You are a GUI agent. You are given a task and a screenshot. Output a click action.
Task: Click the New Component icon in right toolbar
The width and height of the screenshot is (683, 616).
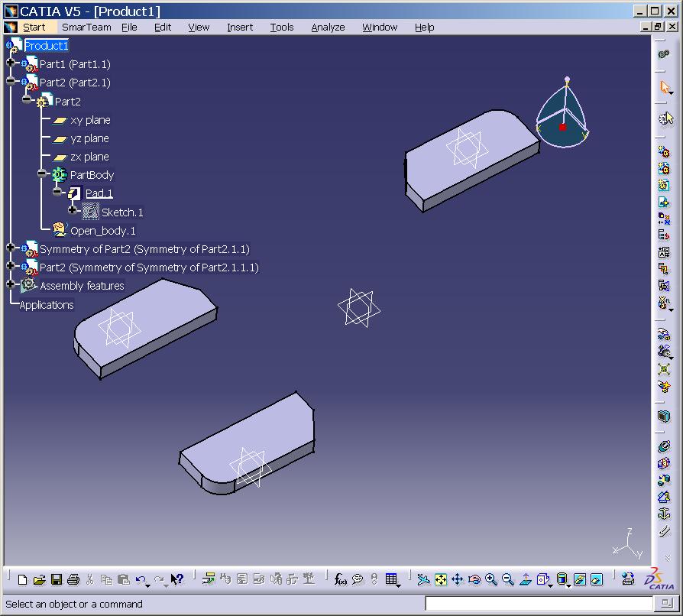[x=664, y=151]
